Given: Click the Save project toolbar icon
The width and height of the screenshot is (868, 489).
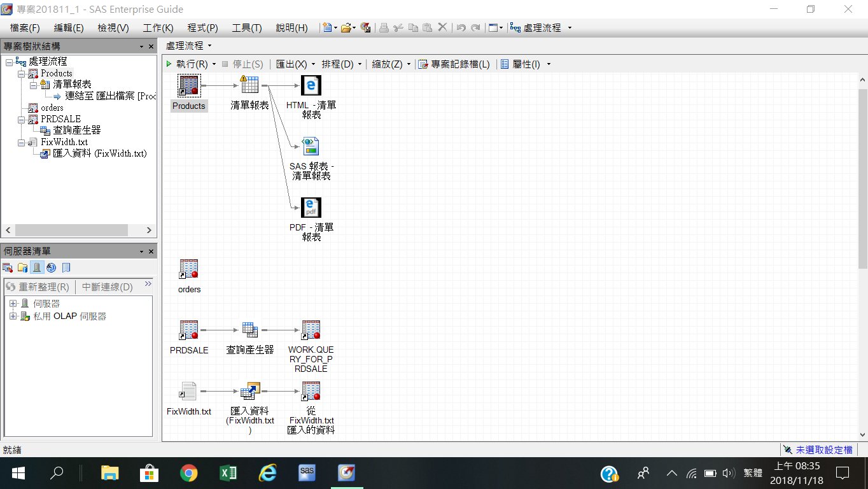Looking at the screenshot, I should [365, 28].
